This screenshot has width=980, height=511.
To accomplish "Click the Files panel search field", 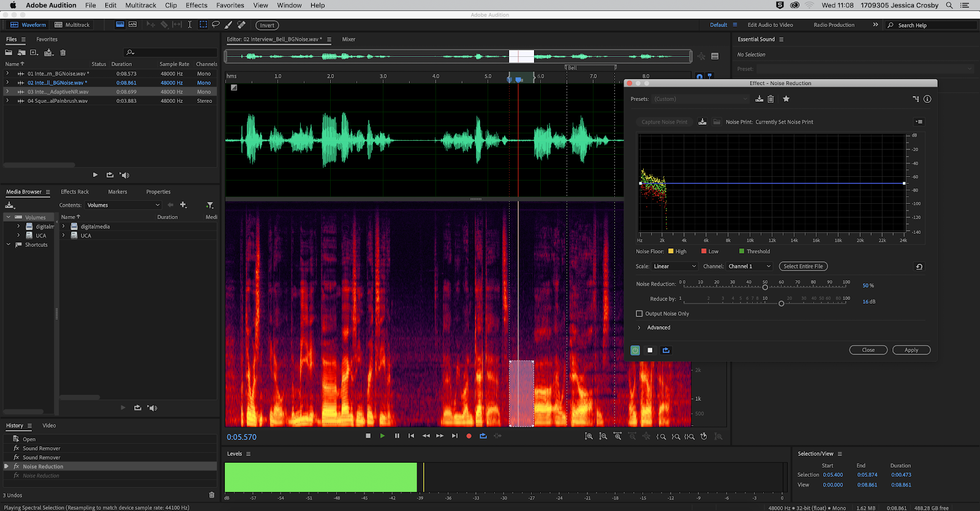I will click(x=170, y=53).
